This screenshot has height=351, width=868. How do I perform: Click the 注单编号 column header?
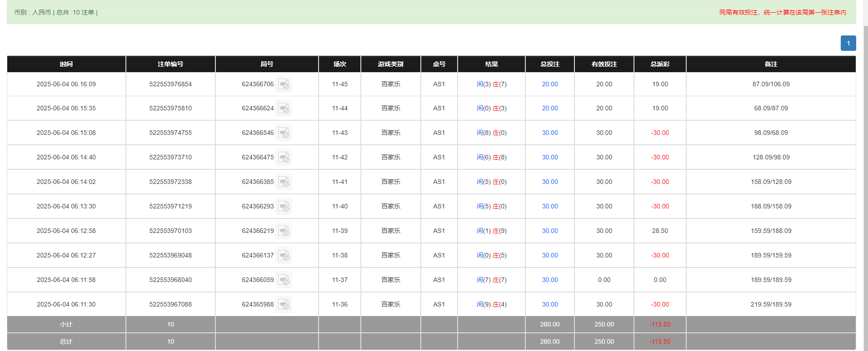click(170, 64)
